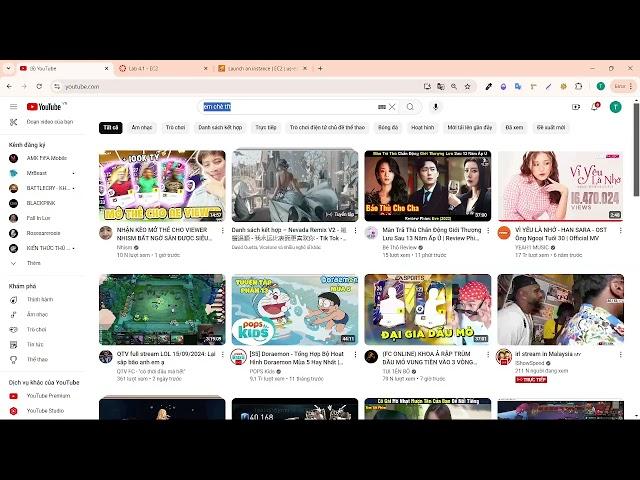Open the Create video camera icon
This screenshot has width=640, height=480.
(x=576, y=107)
